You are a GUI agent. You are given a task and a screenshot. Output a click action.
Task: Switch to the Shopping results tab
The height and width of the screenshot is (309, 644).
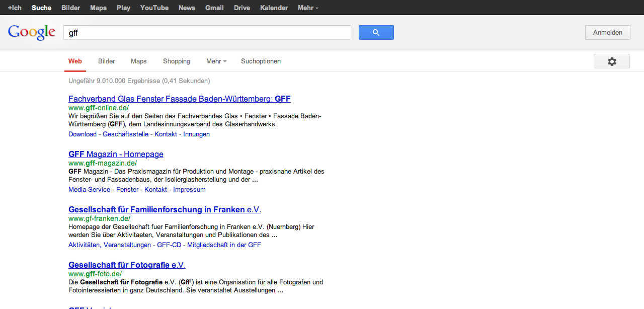177,61
